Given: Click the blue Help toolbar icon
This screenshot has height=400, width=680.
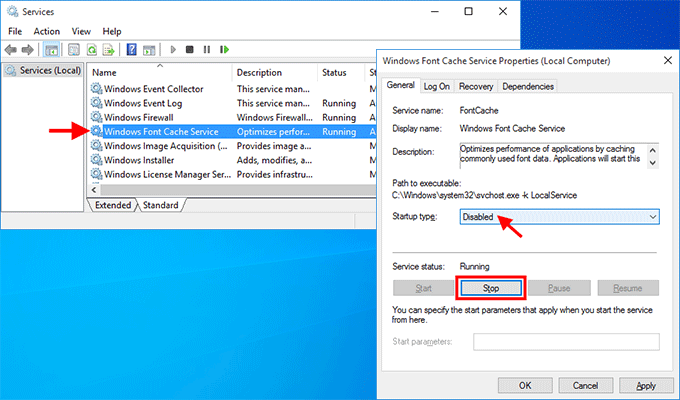Looking at the screenshot, I should coord(131,49).
